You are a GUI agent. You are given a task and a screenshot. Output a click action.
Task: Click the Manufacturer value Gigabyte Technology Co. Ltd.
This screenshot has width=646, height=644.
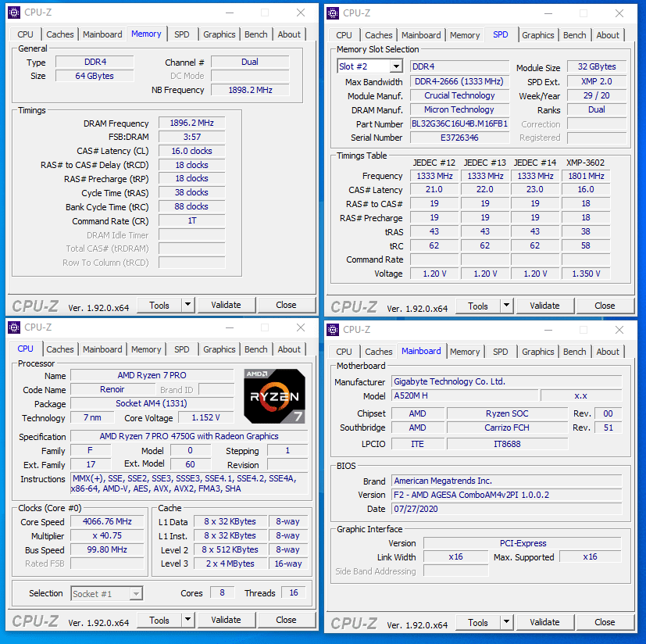507,381
